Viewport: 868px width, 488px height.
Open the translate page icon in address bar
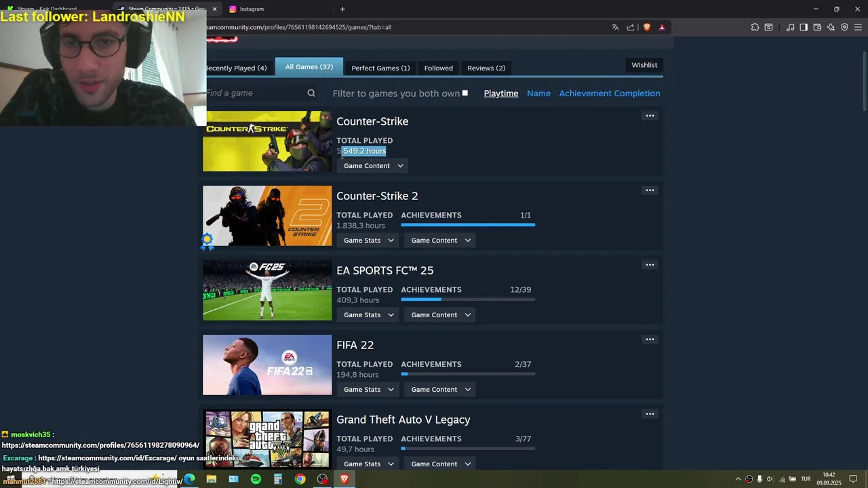click(x=615, y=27)
